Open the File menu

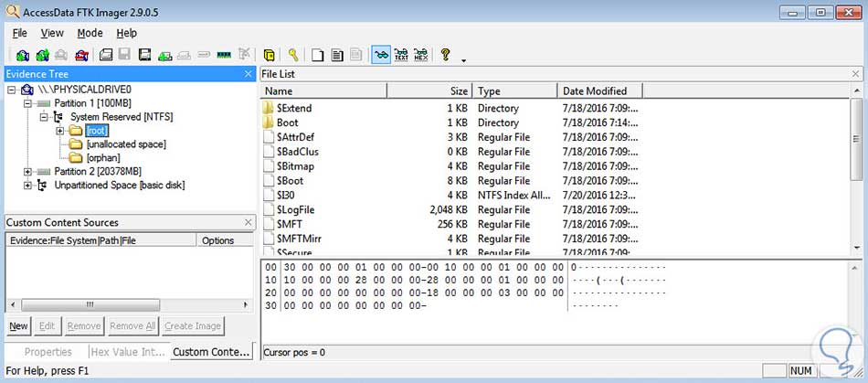tap(19, 33)
